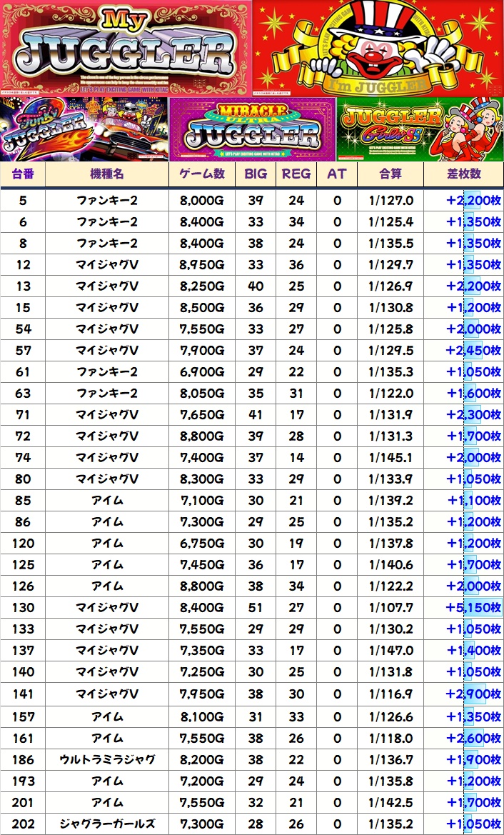Select +2,450枚 value in row 57
The height and width of the screenshot is (835, 504).
[x=463, y=351]
